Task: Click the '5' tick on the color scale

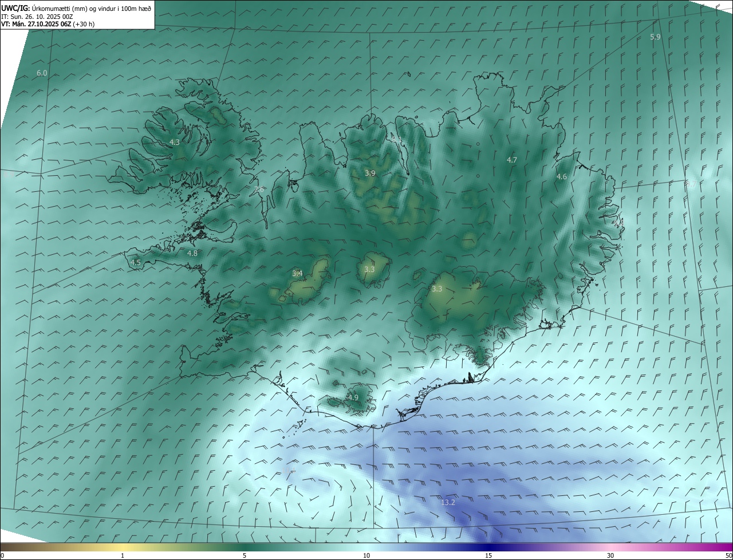Action: pyautogui.click(x=245, y=555)
